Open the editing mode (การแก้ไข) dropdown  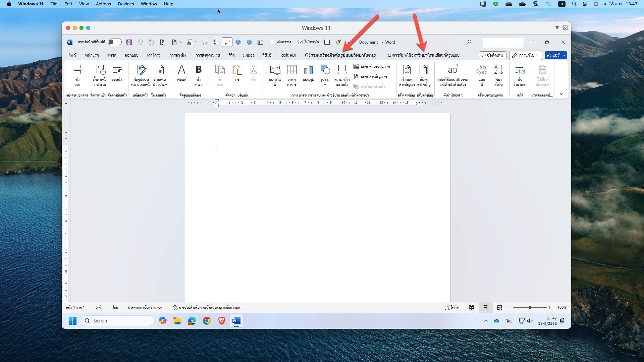[525, 55]
